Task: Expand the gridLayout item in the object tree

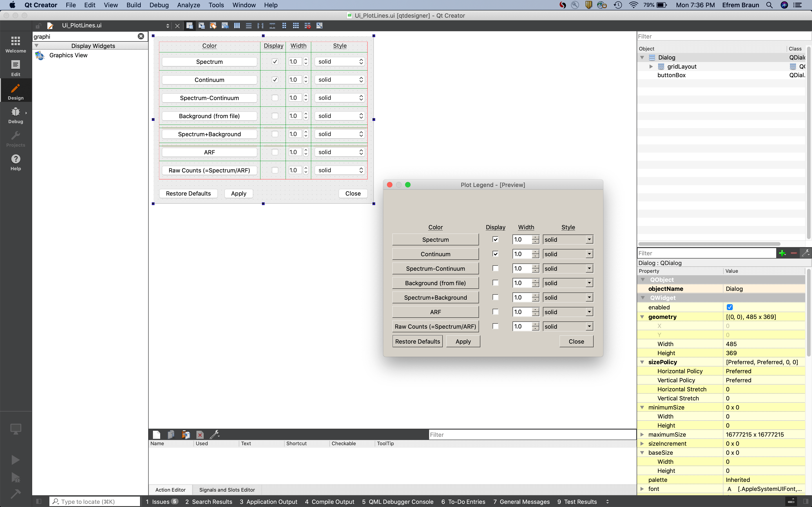Action: tap(651, 66)
